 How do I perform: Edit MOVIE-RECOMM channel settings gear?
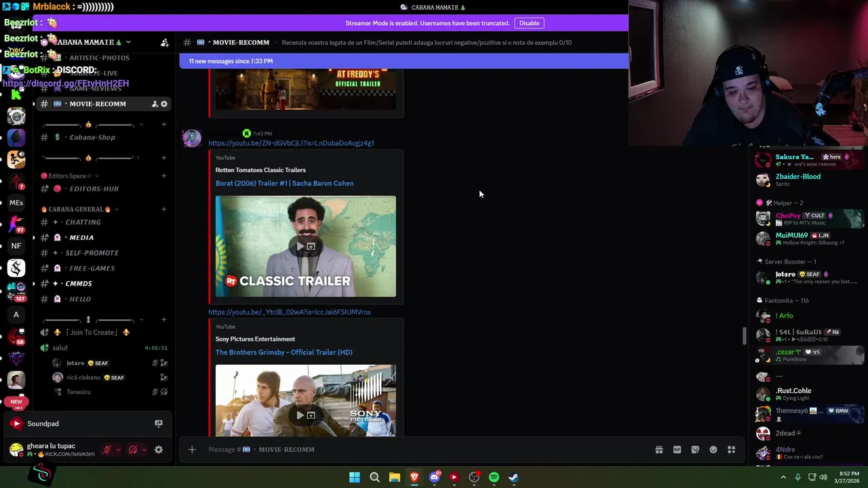tap(164, 104)
